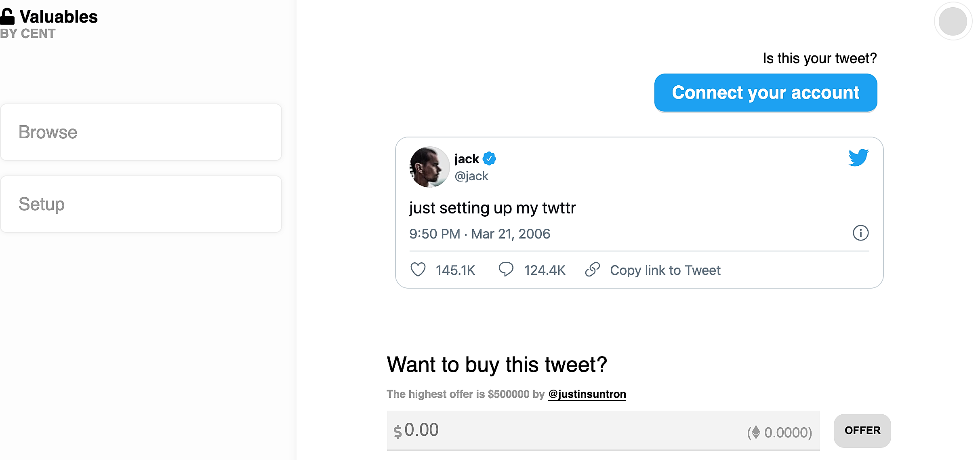Viewport: 980px width, 460px height.
Task: Open the Browse menu item
Action: click(141, 132)
